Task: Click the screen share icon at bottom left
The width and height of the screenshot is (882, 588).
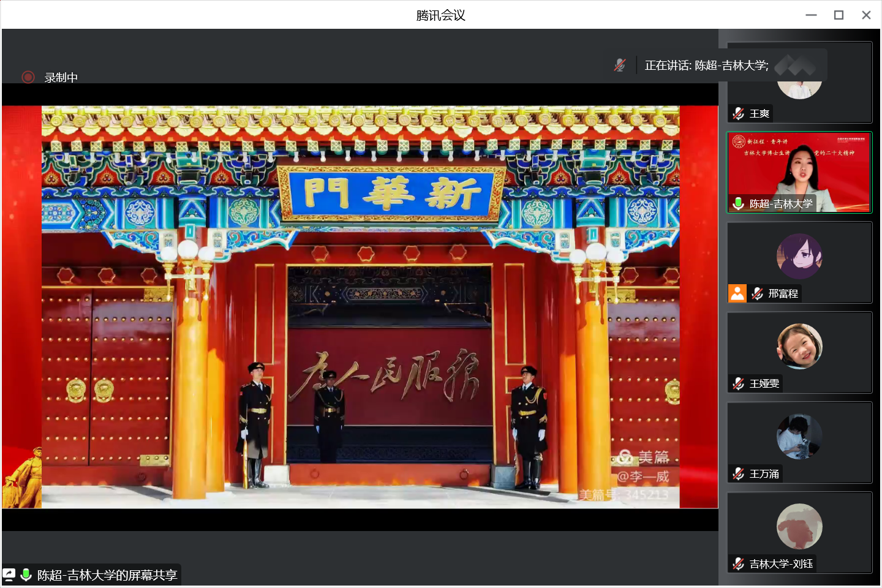Action: (x=9, y=575)
